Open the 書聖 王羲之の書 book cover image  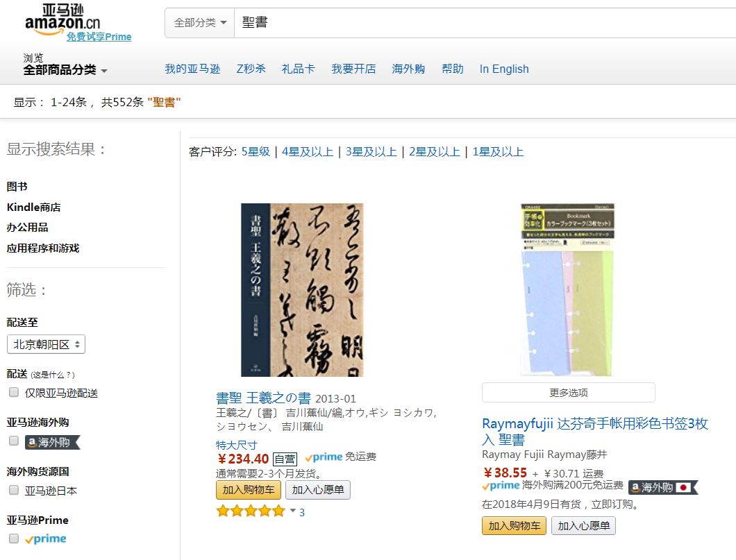(302, 290)
